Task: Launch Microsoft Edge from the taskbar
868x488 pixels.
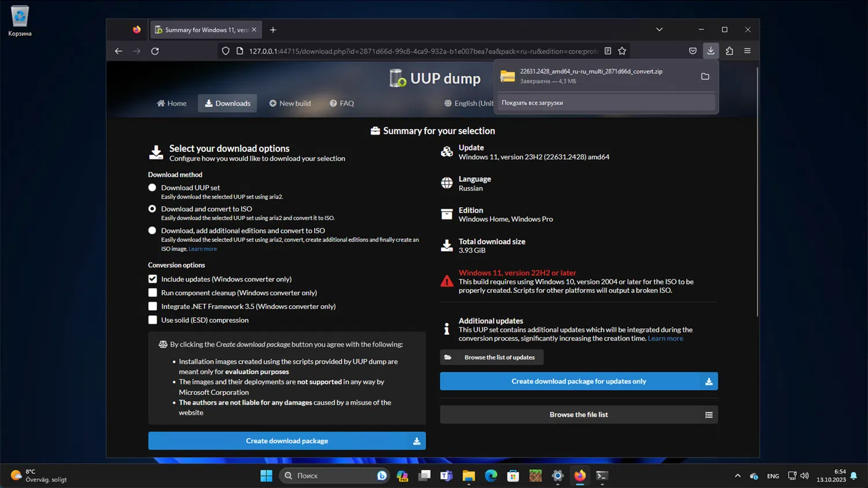Action: pyautogui.click(x=491, y=476)
